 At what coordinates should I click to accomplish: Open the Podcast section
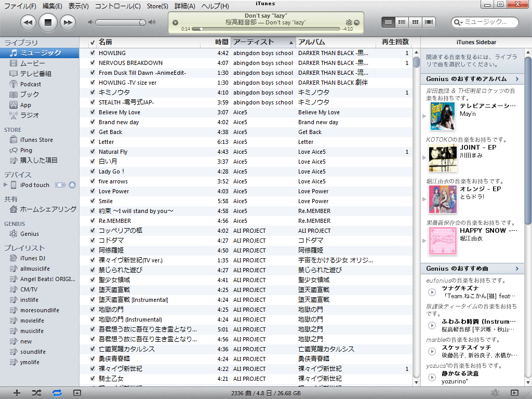click(x=39, y=84)
